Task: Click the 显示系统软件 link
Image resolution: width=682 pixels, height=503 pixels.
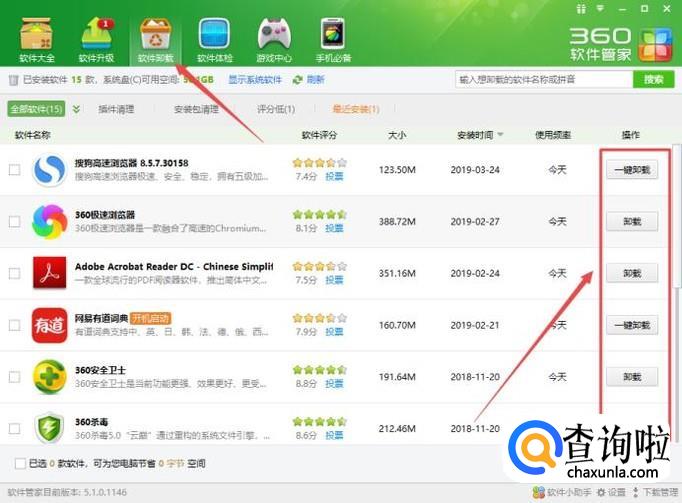Action: pos(255,80)
